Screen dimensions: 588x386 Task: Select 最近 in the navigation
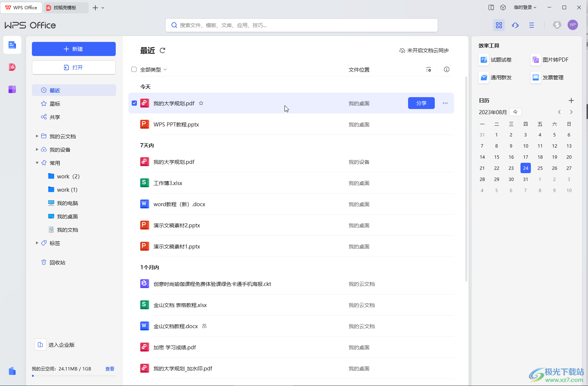click(x=74, y=90)
